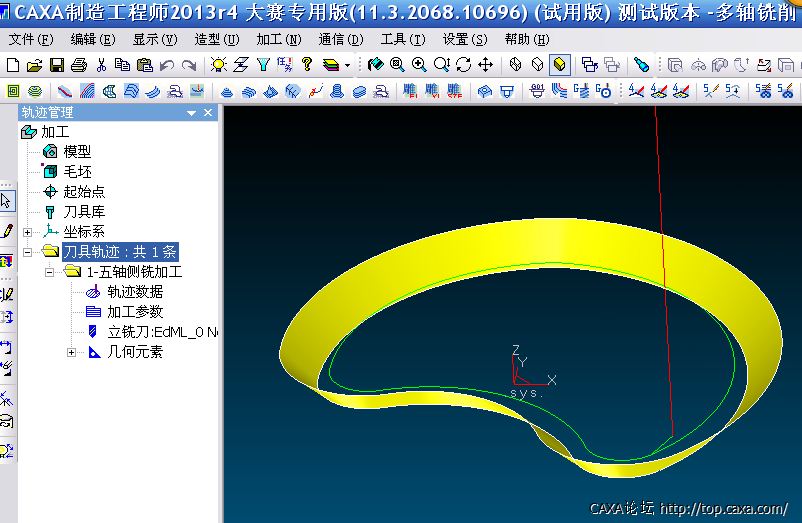Close the 轨迹管理 panel
The width and height of the screenshot is (802, 523).
pos(208,112)
